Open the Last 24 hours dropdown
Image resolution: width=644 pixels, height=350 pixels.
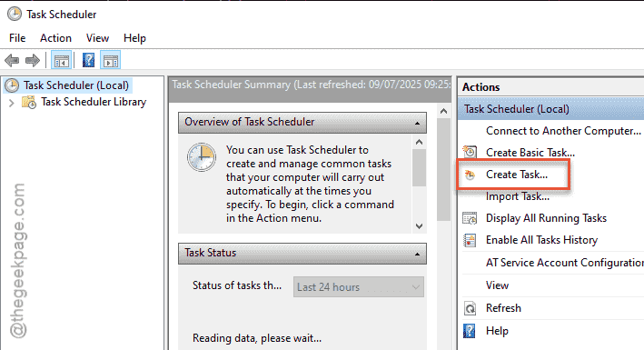359,287
